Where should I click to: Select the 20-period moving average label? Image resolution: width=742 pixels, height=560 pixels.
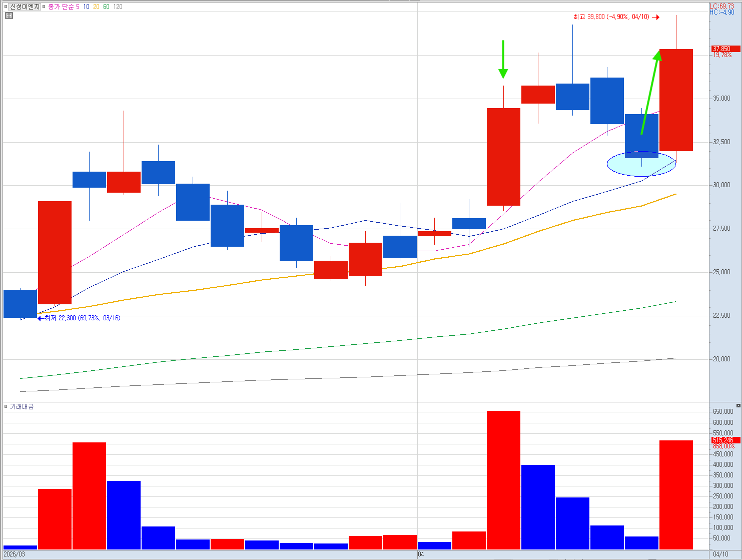[96, 7]
